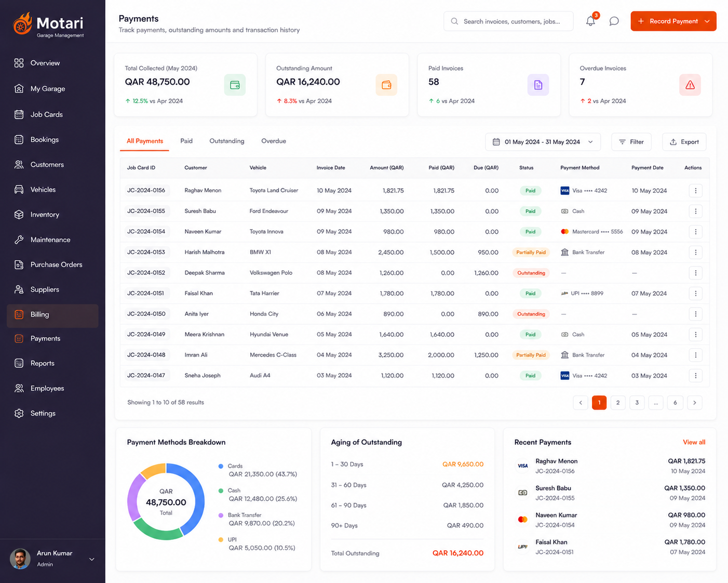Open Employees in the sidebar
The width and height of the screenshot is (728, 583).
click(x=52, y=388)
